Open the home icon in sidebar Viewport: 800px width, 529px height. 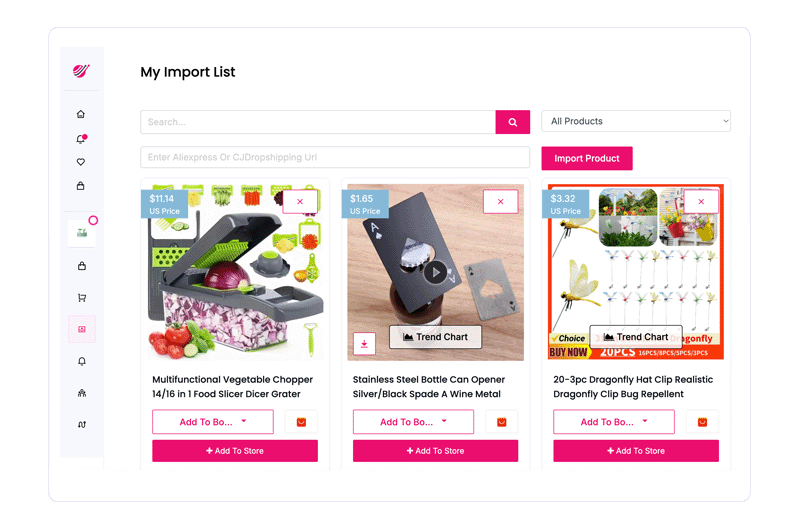(81, 114)
